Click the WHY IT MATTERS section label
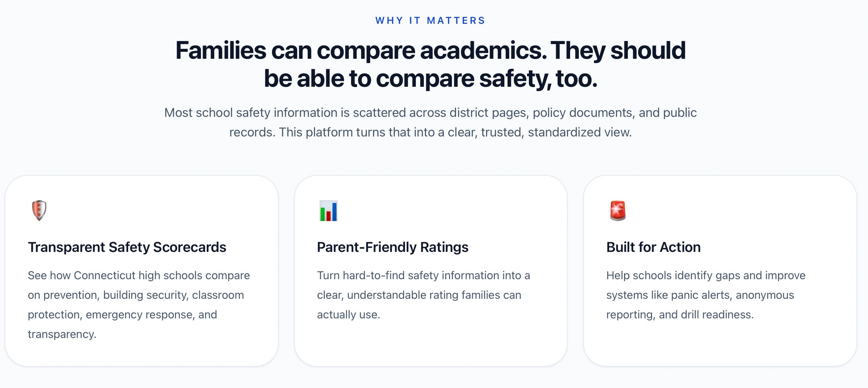 pyautogui.click(x=430, y=21)
